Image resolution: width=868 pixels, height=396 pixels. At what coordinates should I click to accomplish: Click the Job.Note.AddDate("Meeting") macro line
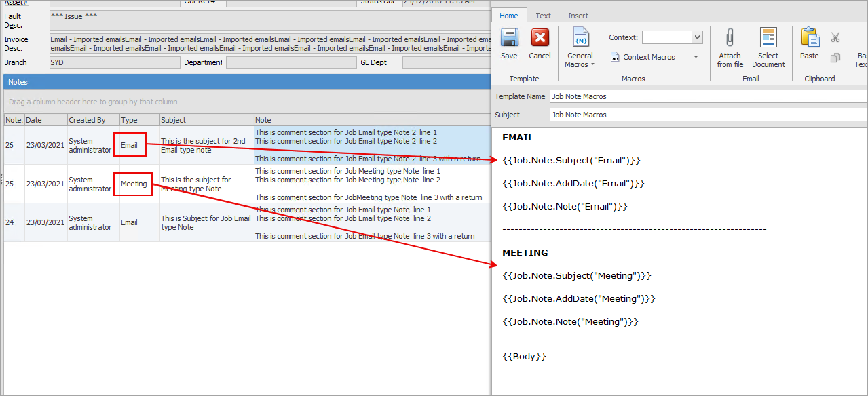tap(579, 299)
